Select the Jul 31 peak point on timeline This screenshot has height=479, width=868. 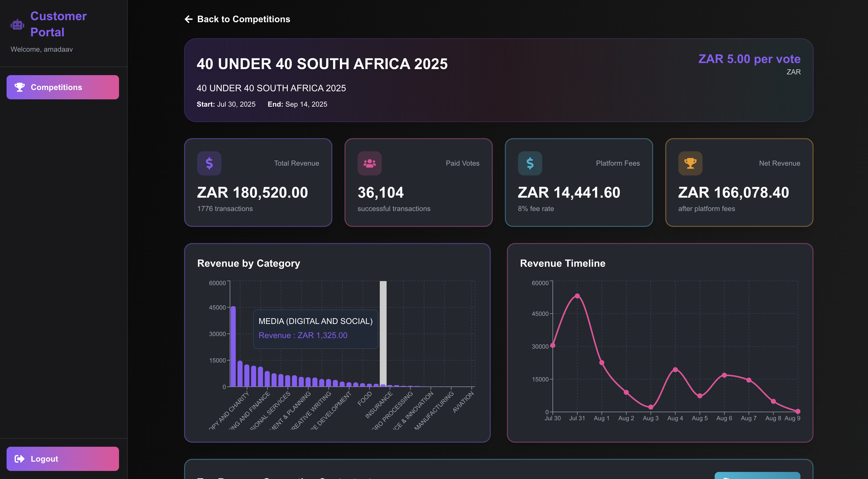coord(577,296)
